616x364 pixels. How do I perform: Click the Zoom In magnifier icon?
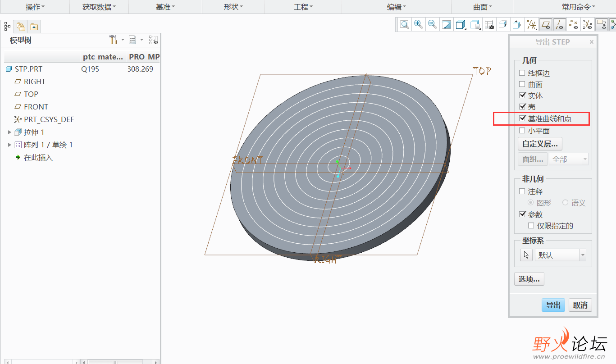tap(419, 24)
